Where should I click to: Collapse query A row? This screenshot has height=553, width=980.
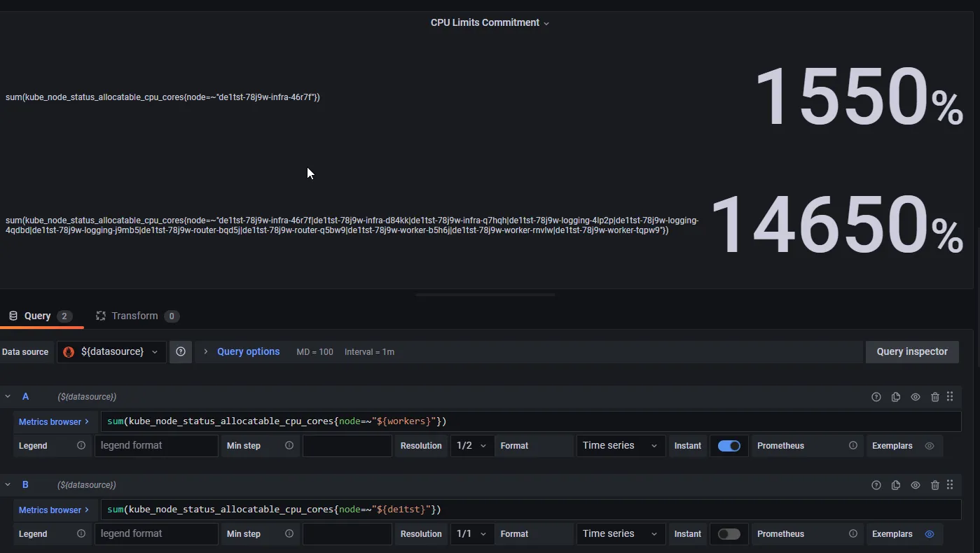point(8,396)
